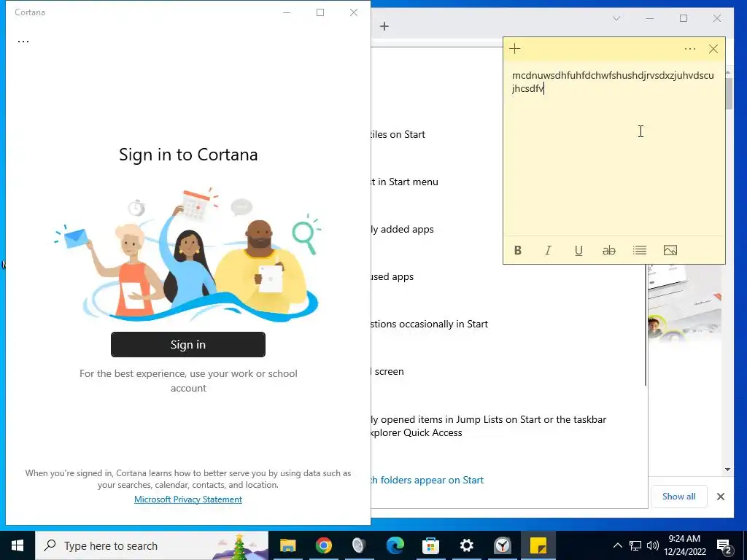Toggle strikethrough formatting in Sticky Notes
Screen dimensions: 747x560
(x=609, y=251)
